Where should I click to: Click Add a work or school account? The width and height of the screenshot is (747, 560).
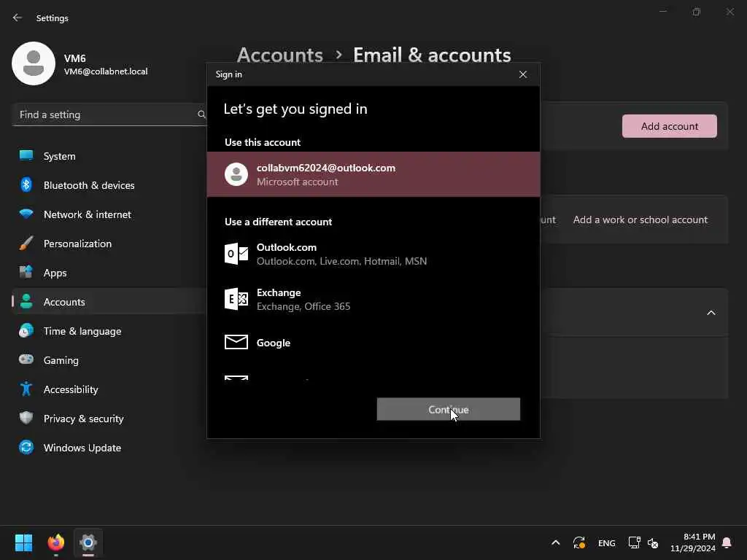640,219
